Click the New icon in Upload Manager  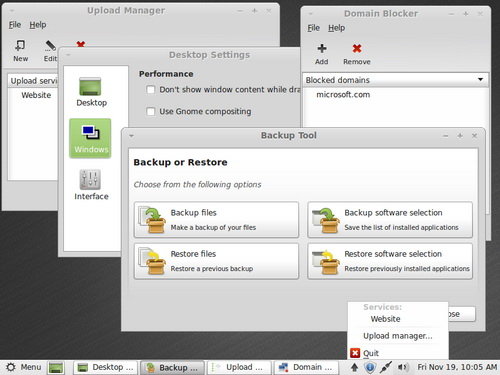click(x=20, y=46)
